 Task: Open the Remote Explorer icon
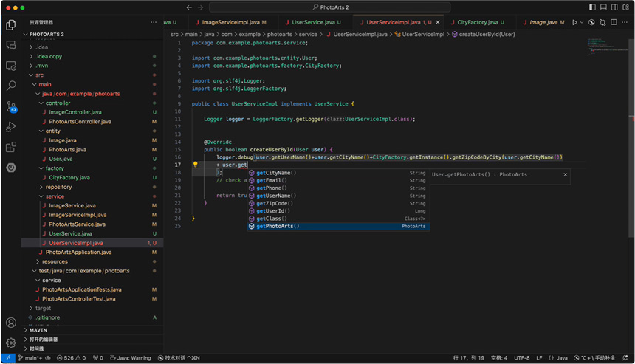(11, 66)
